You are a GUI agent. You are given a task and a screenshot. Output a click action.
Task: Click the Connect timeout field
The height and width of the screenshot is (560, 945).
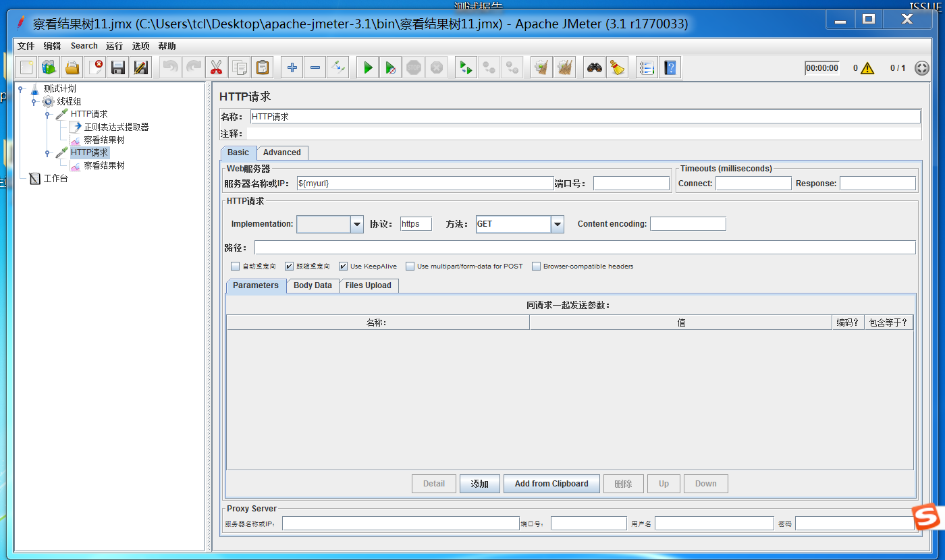[753, 184]
